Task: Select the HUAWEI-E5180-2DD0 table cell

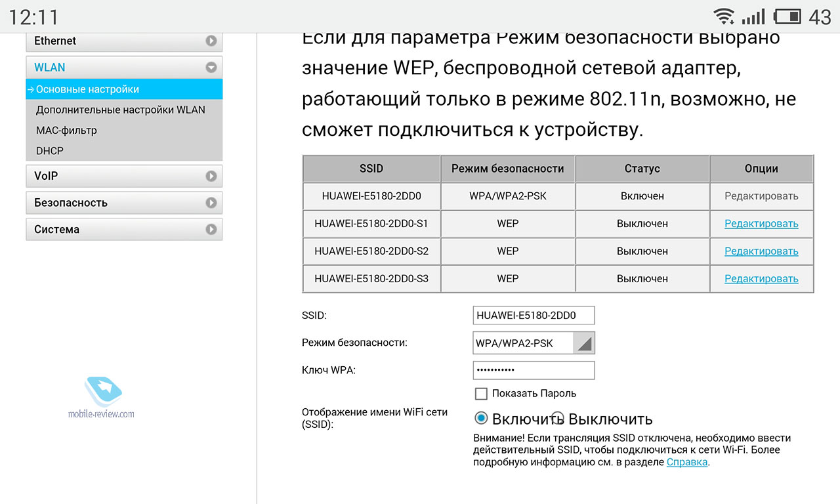Action: [x=371, y=196]
